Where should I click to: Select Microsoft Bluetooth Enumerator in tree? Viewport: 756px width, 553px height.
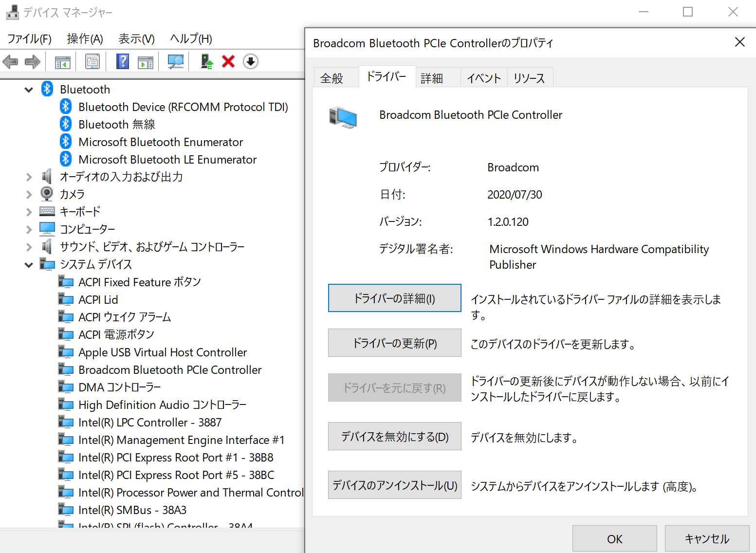tap(161, 142)
